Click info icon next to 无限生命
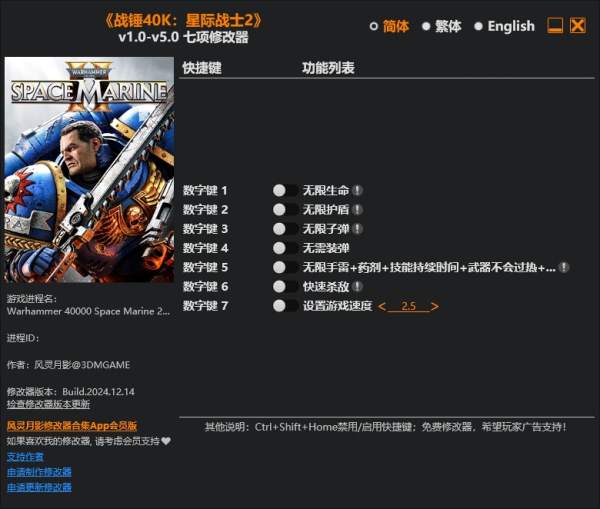Image resolution: width=600 pixels, height=509 pixels. tap(357, 190)
